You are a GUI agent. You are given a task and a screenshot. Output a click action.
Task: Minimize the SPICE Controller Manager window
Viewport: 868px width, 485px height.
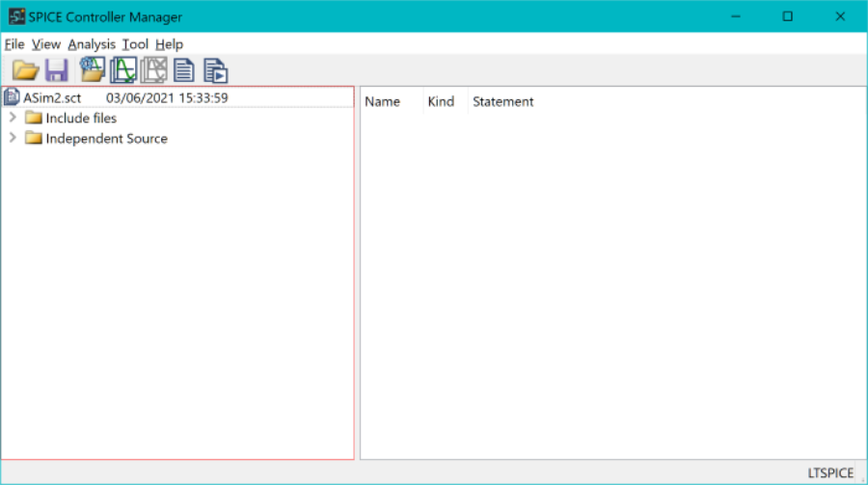pyautogui.click(x=736, y=16)
